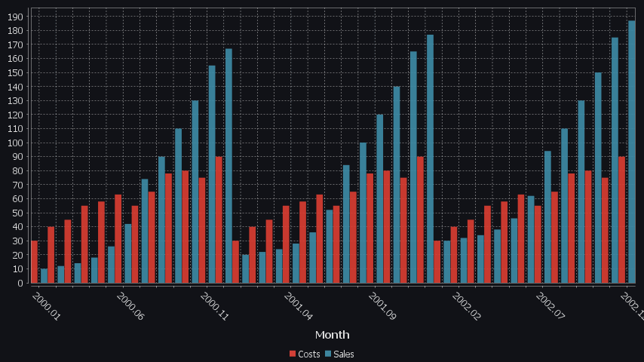Select the 2000.06 x-axis label
This screenshot has height=362, width=644.
(130, 306)
